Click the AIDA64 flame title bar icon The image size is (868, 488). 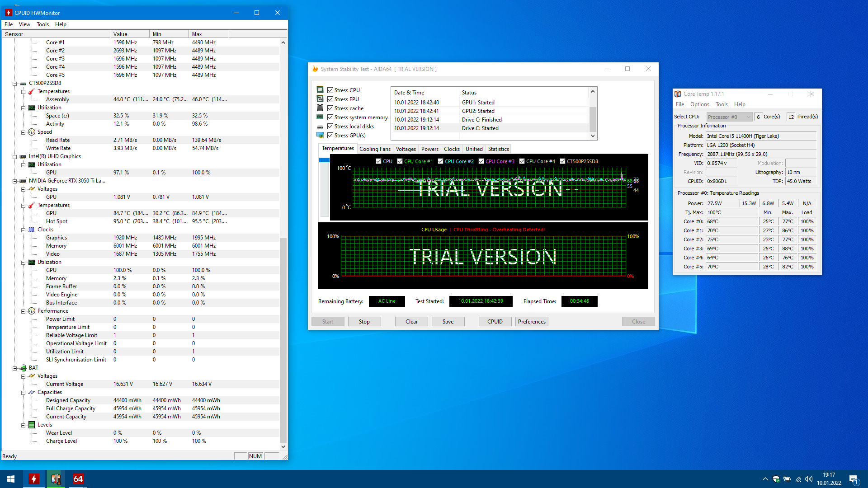[x=315, y=69]
